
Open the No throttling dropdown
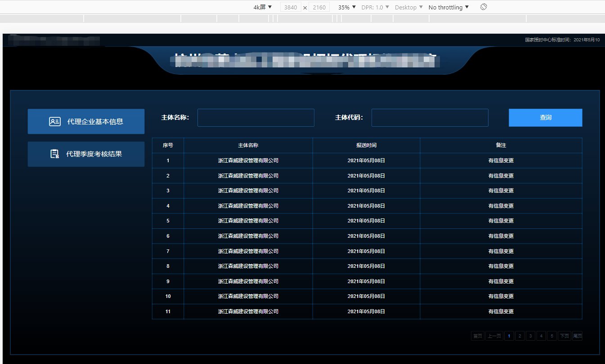coord(448,7)
